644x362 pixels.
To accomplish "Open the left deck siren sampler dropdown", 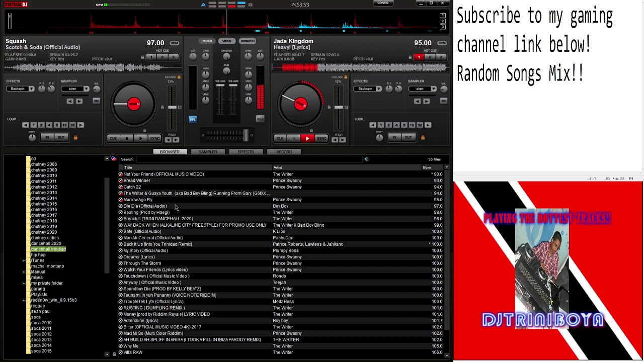I will [x=87, y=89].
